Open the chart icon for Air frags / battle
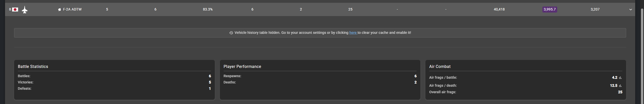Screen dimensions: 644x104 (620, 78)
